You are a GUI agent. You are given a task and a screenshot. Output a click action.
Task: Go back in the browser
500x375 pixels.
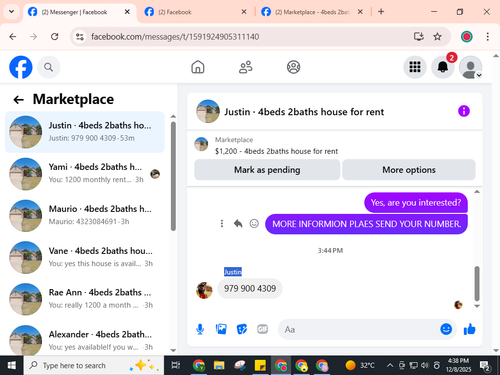(13, 36)
